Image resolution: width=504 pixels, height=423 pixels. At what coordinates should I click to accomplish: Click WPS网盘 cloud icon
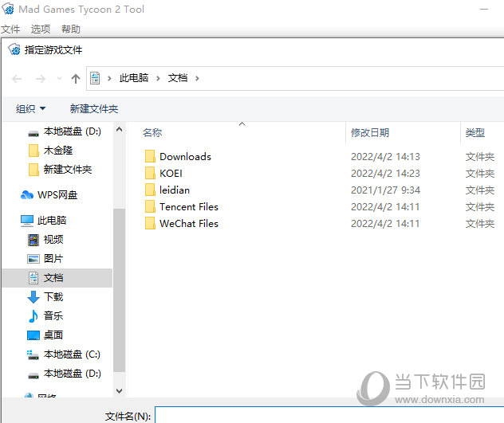click(x=27, y=194)
